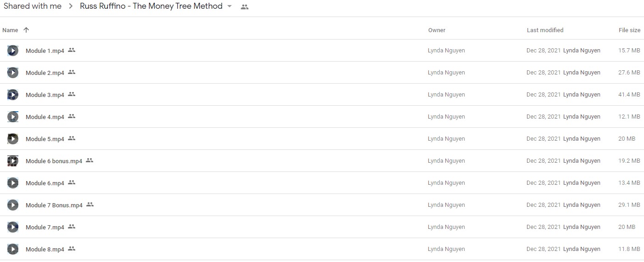Select the Module 7.mp4 file name

(45, 227)
